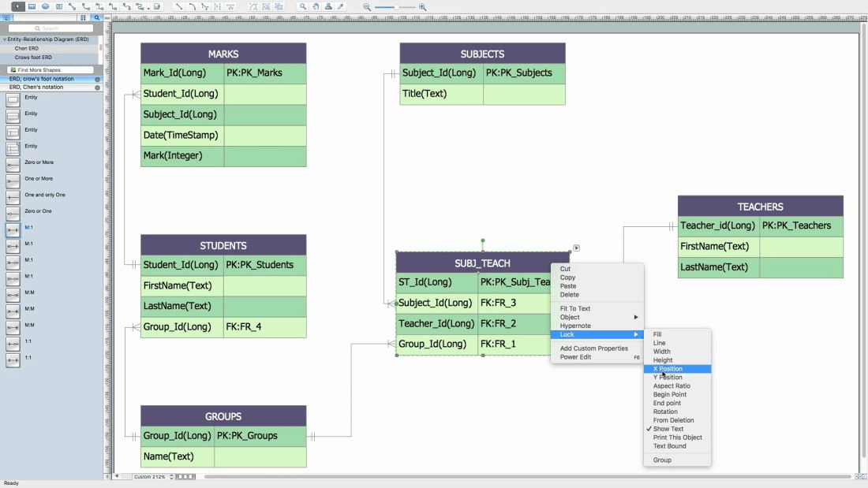Screen dimensions: 868x488
Task: Select the ellipse shape tool
Action: 45,6
